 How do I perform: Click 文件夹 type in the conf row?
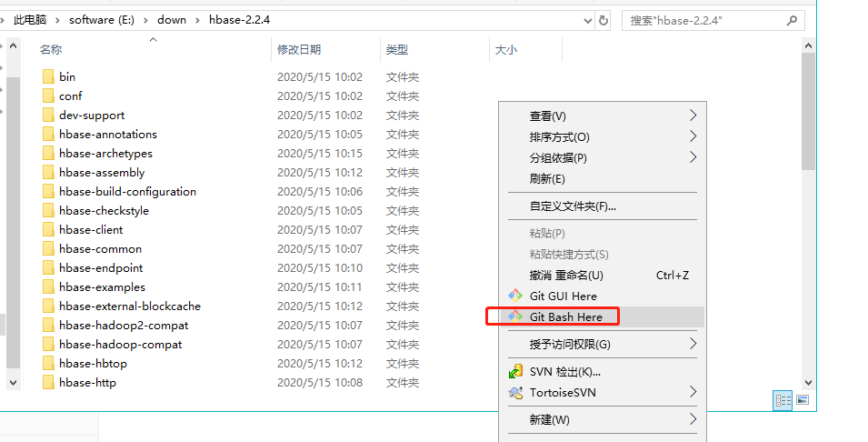[x=403, y=95]
